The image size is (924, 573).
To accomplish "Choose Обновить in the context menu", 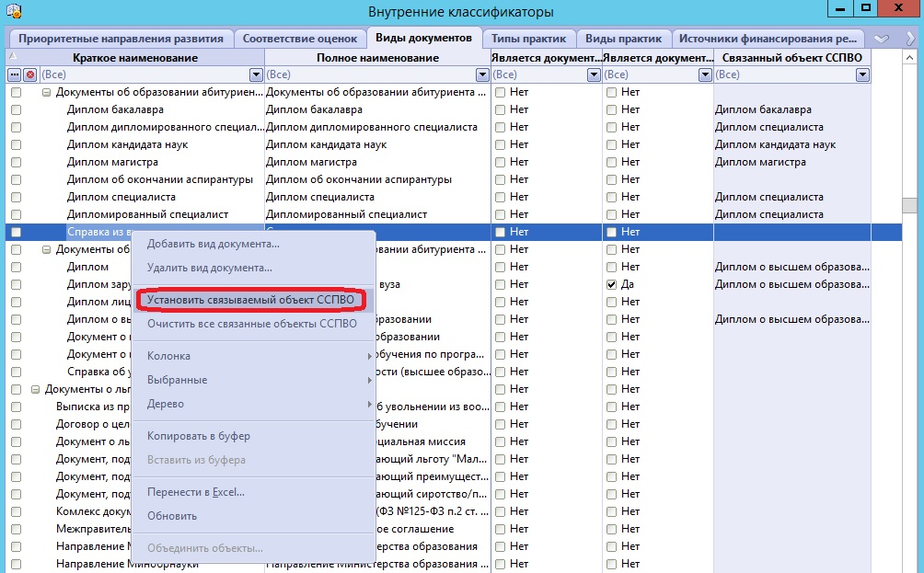I will [254, 516].
